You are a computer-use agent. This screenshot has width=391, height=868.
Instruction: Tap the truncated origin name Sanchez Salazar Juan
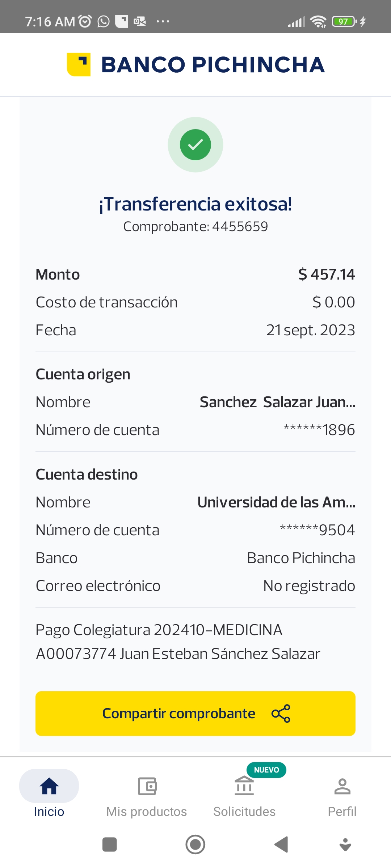277,402
